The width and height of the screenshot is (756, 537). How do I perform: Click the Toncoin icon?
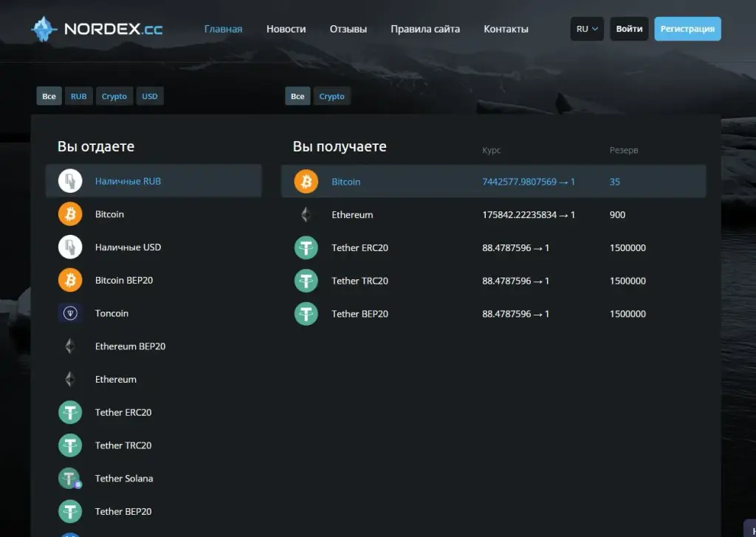click(x=70, y=313)
